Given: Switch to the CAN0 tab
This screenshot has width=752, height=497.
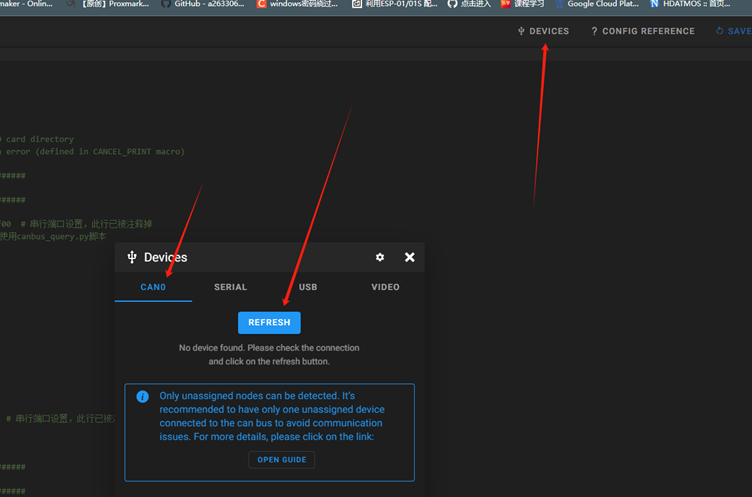Looking at the screenshot, I should tap(153, 287).
